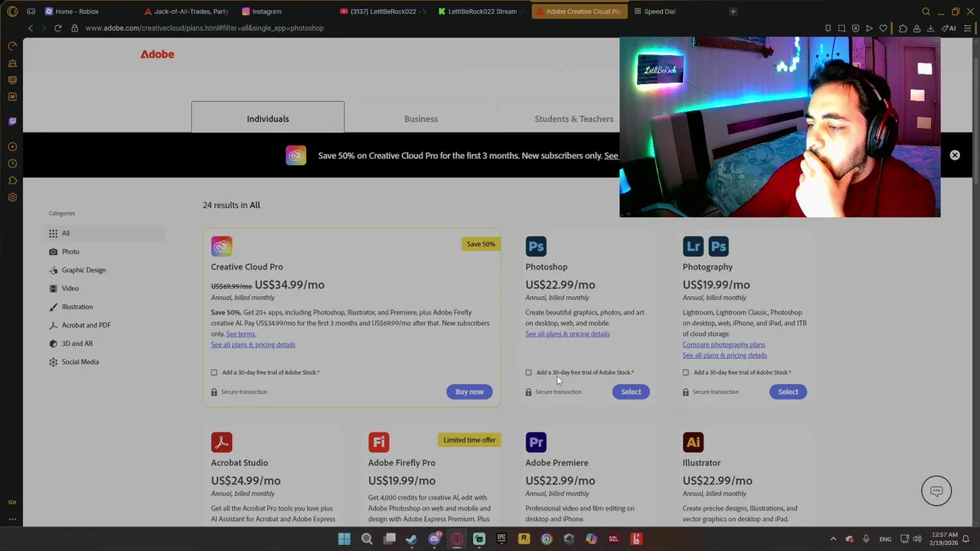
Task: Open the downloads icon in toolbar
Action: click(x=930, y=28)
